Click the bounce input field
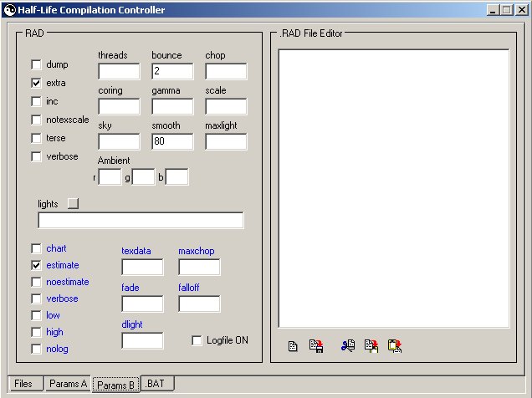 (x=172, y=71)
